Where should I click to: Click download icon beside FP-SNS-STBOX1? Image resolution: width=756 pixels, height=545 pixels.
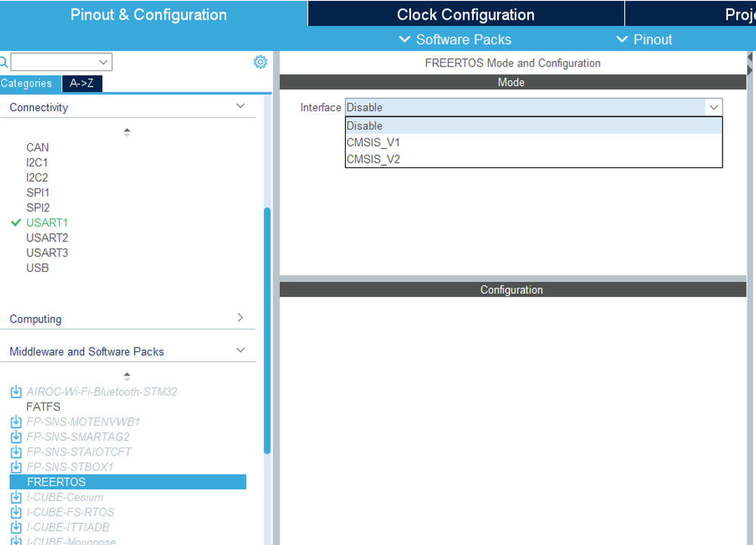click(16, 466)
